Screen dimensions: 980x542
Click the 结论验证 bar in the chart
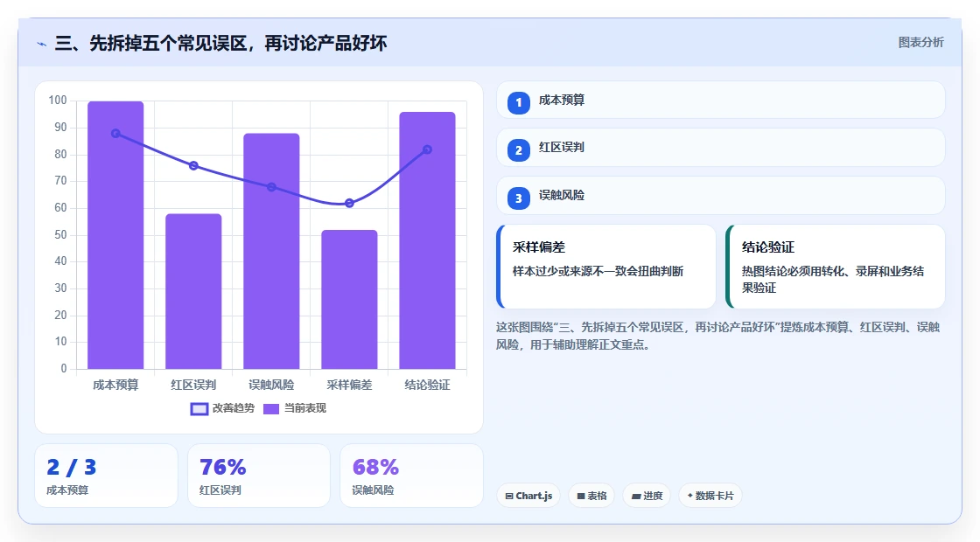(x=428, y=240)
